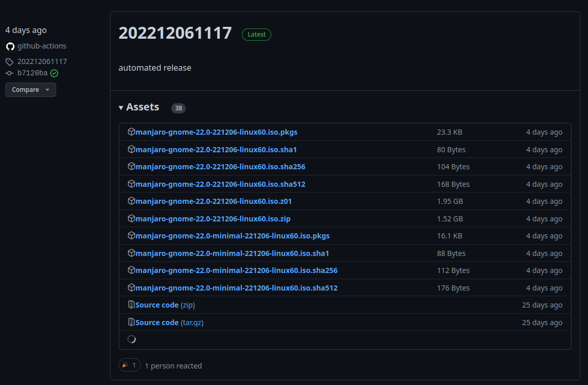Click zip file icon beside Source code (zip)

click(132, 305)
